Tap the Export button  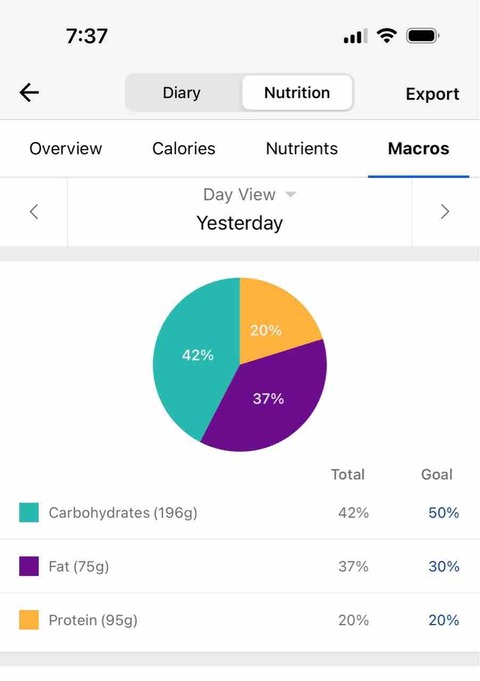tap(432, 94)
